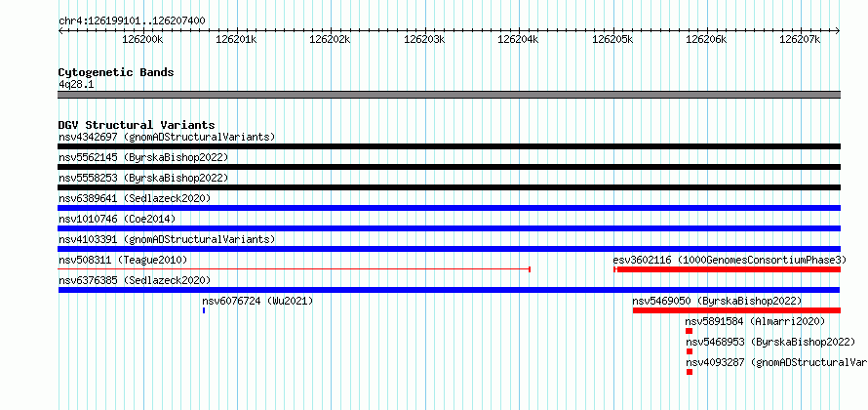The width and height of the screenshot is (868, 410).
Task: Click the red bar under nsv5469050
Action: [736, 310]
